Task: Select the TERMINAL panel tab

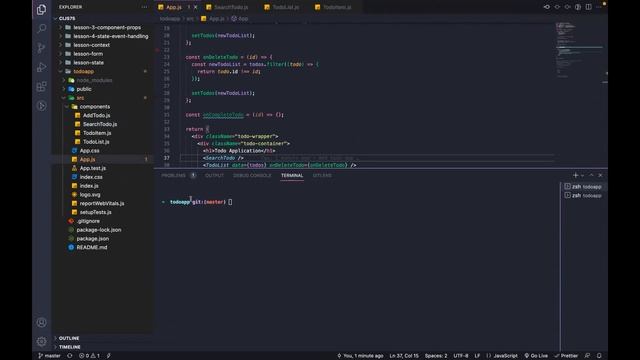Action: (x=292, y=176)
